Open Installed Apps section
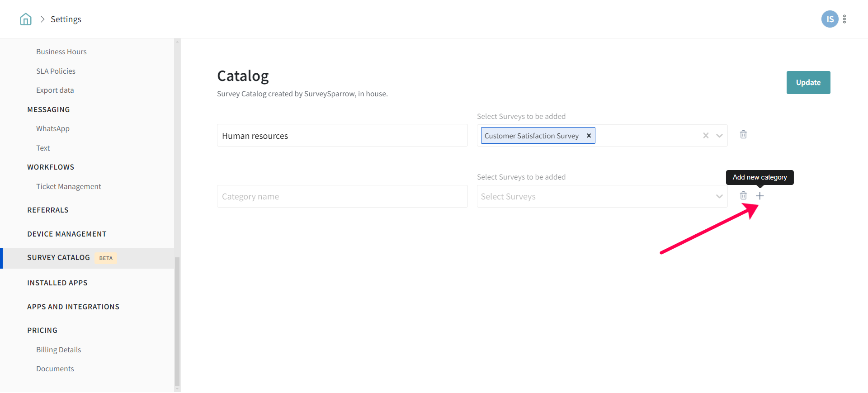Viewport: 868px width, 393px height. click(x=57, y=283)
